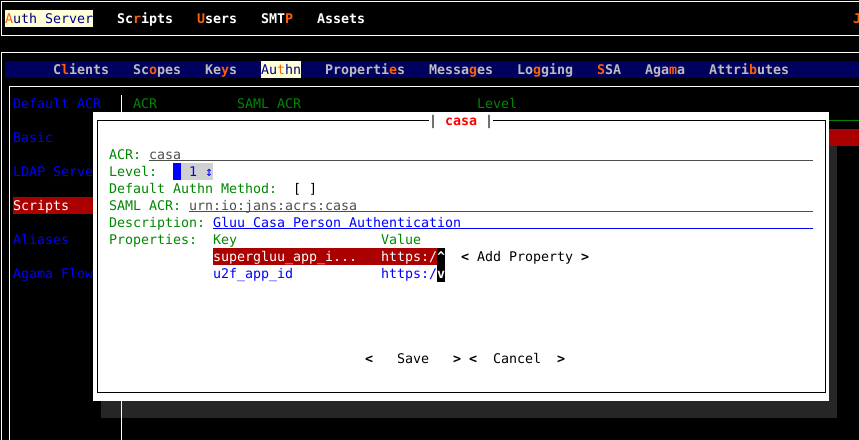This screenshot has height=440, width=859.
Task: Toggle the Default Authn Method checkbox
Action: click(305, 188)
